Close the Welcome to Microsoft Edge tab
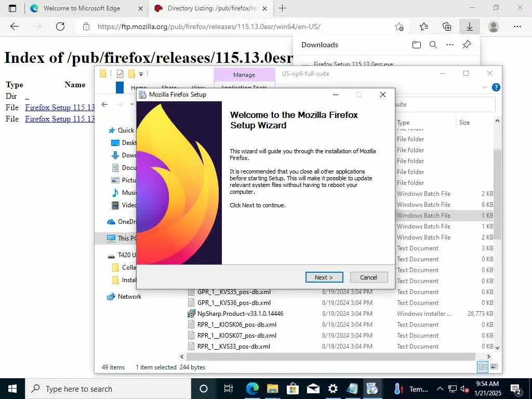The height and width of the screenshot is (399, 532). point(140,8)
